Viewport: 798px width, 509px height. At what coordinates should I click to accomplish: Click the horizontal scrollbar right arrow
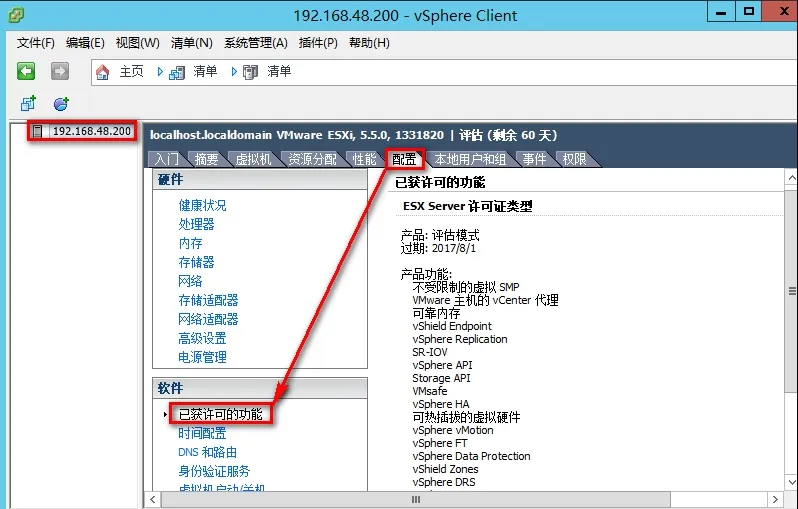775,499
